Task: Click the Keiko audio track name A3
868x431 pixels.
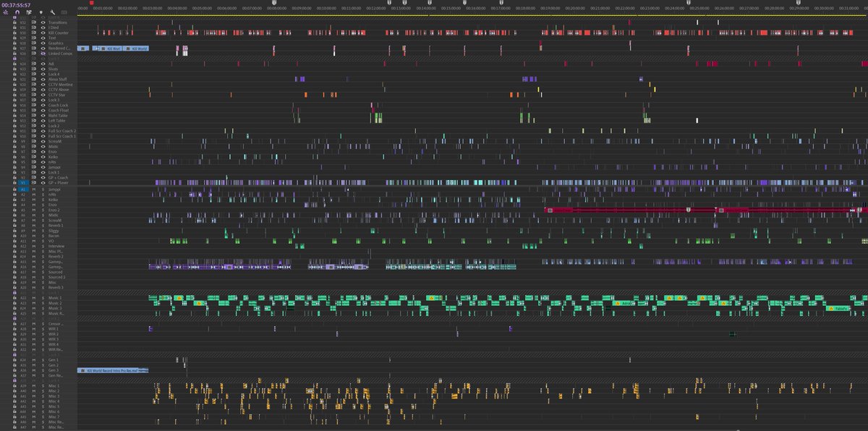Action: coord(53,200)
